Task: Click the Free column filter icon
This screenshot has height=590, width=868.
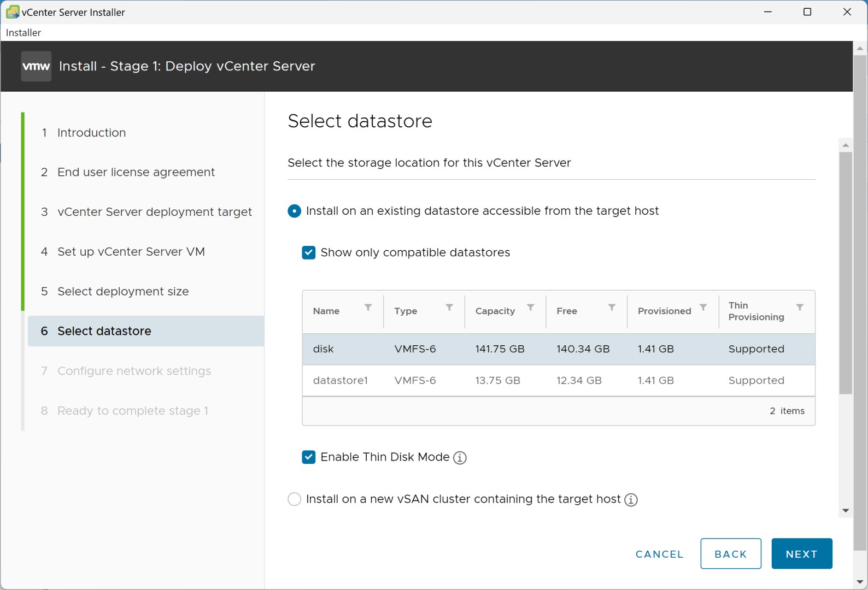Action: [x=612, y=308]
